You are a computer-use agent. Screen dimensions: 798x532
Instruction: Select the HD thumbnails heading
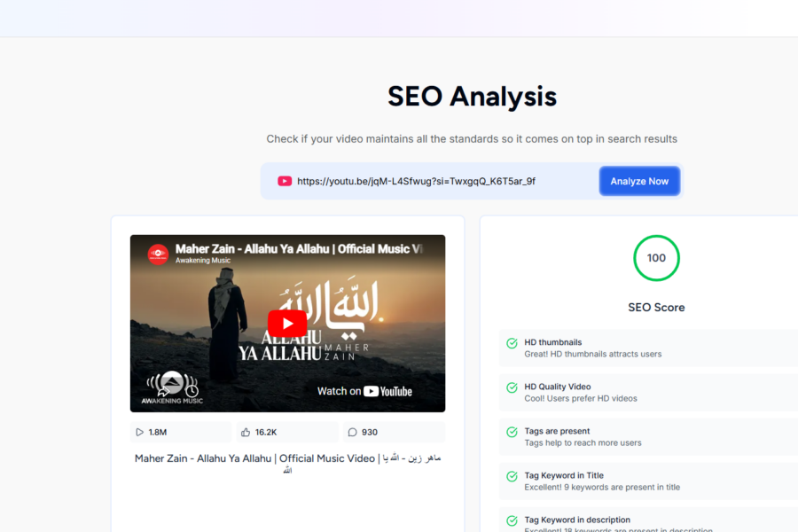(x=552, y=342)
